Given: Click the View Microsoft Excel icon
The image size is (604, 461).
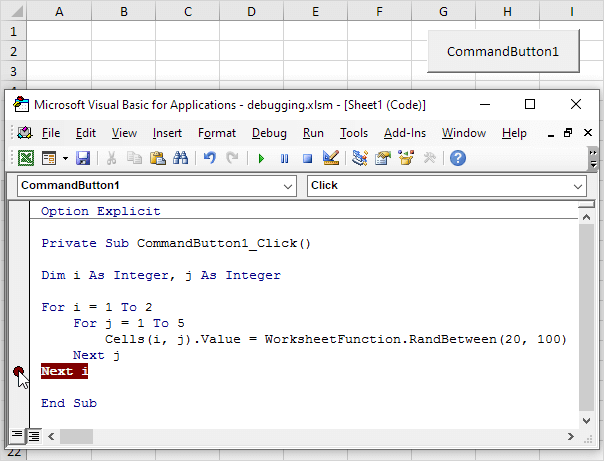Looking at the screenshot, I should 25,158.
